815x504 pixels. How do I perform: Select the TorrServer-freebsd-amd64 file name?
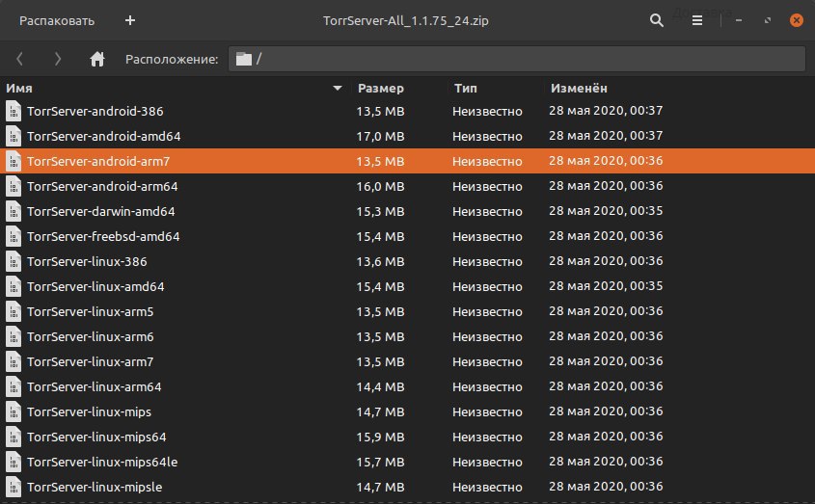[103, 236]
